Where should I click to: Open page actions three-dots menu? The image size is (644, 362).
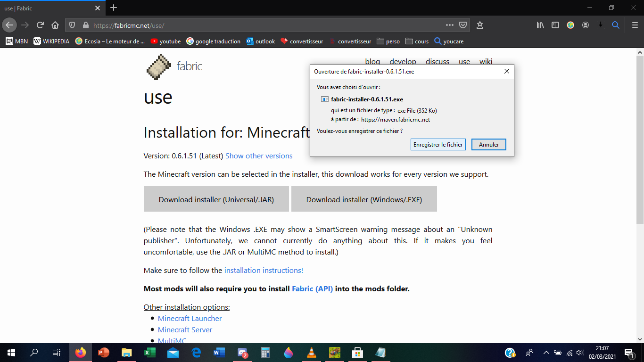coord(450,25)
